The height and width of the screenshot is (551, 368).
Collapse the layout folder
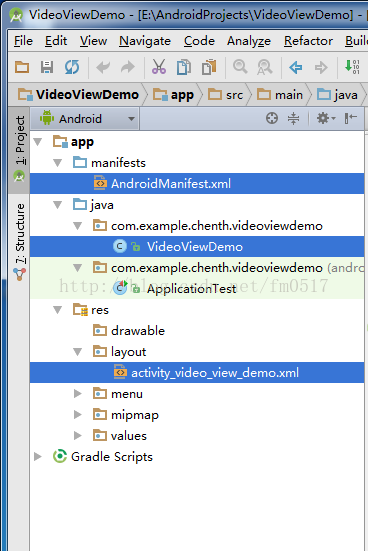(78, 352)
